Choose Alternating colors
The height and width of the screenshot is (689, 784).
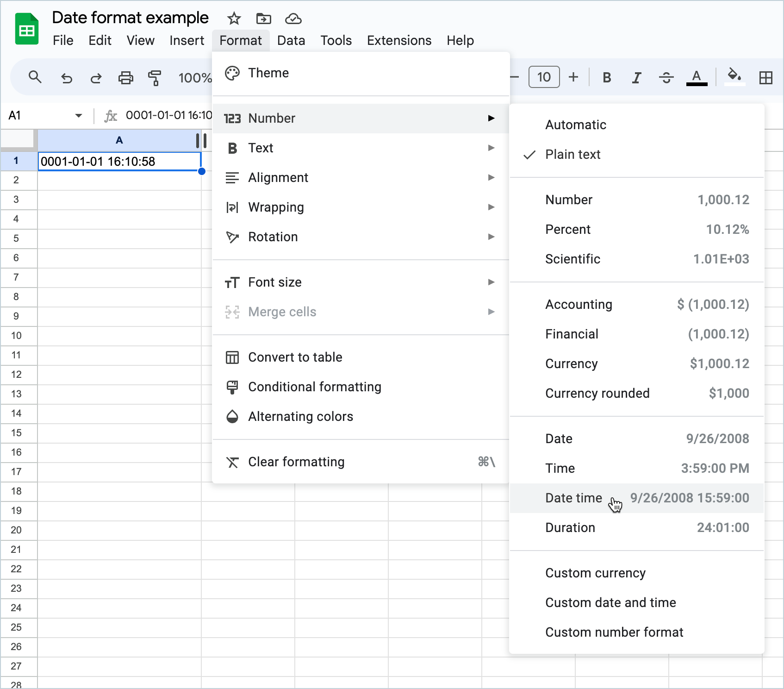[361, 417]
